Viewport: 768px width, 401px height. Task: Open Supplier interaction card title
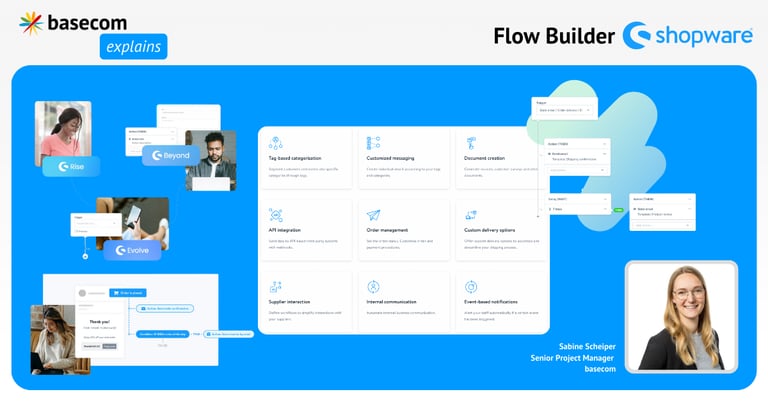point(289,302)
